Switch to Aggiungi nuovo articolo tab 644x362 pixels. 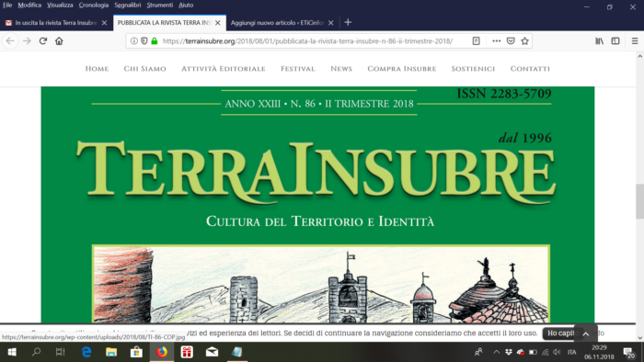[x=278, y=23]
